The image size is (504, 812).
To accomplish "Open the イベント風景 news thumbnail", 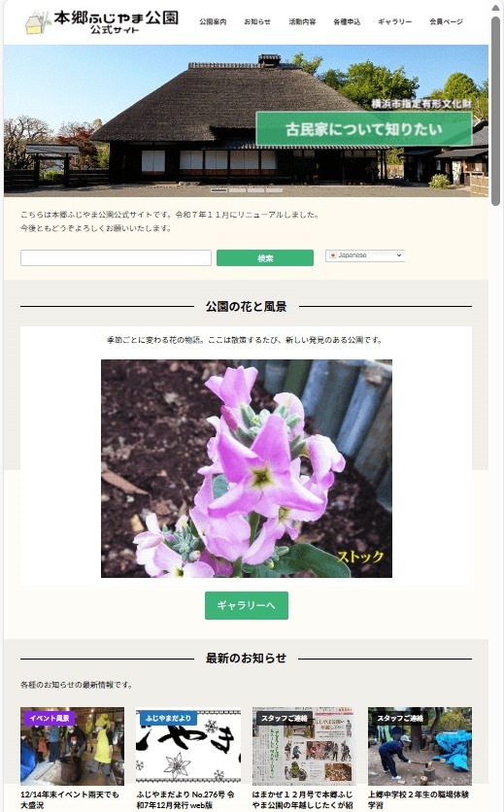I will pyautogui.click(x=73, y=746).
